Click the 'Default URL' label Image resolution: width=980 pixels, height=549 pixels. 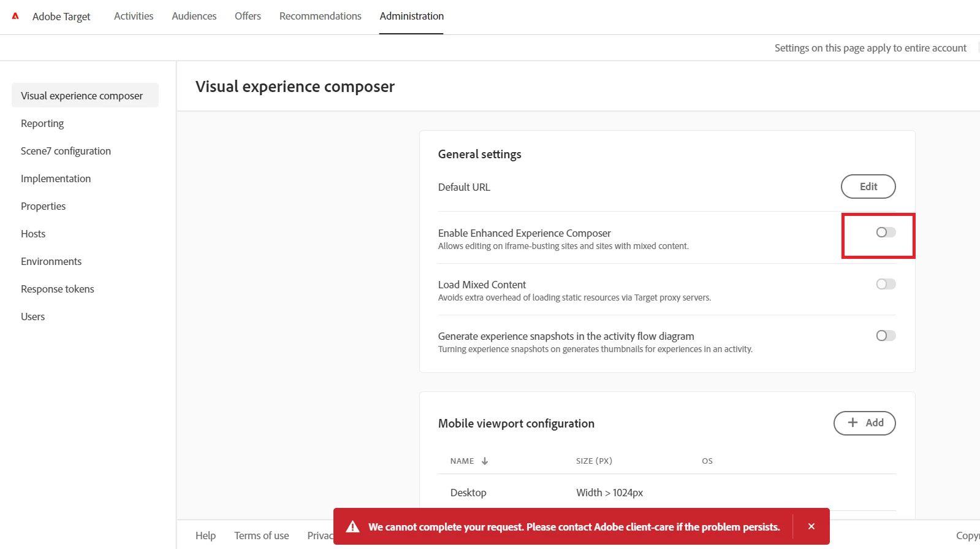464,187
